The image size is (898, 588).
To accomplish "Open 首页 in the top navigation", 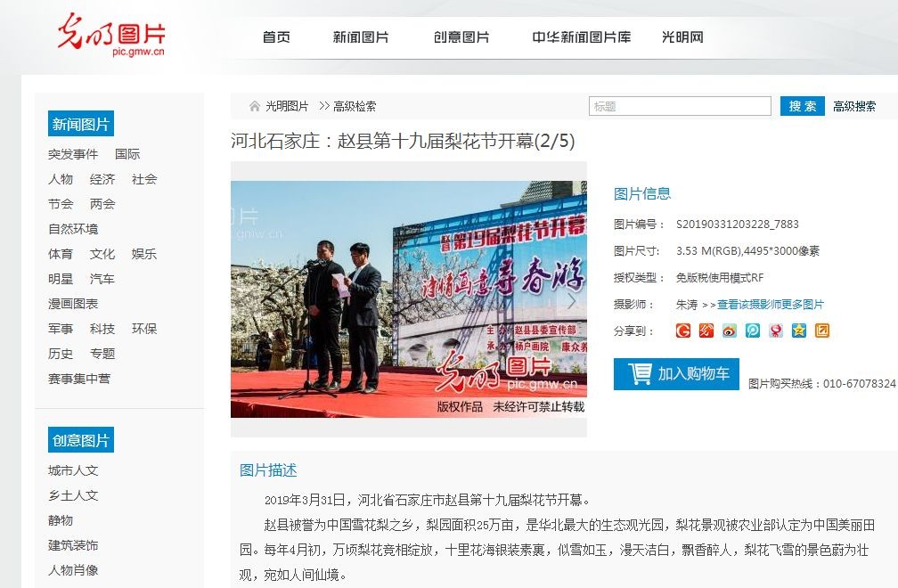I will tap(276, 37).
